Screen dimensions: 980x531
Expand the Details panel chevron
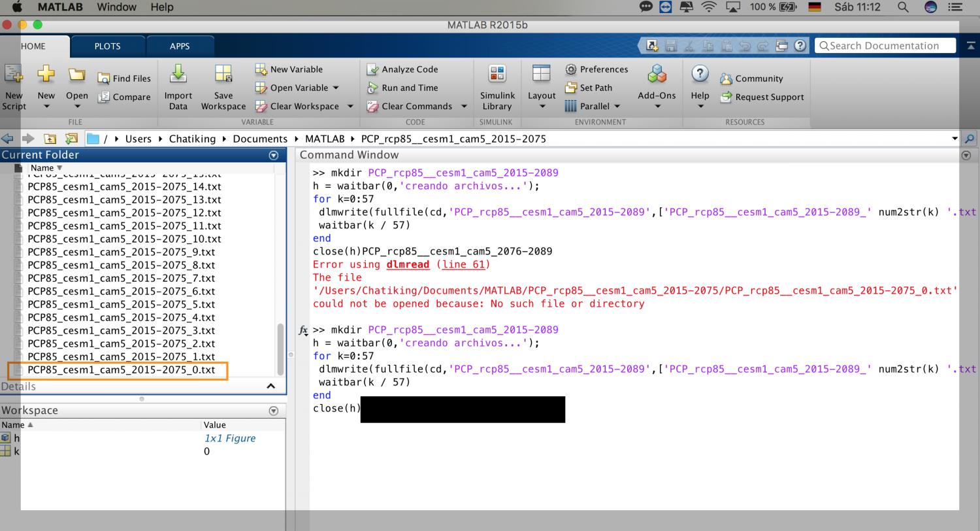coord(271,386)
